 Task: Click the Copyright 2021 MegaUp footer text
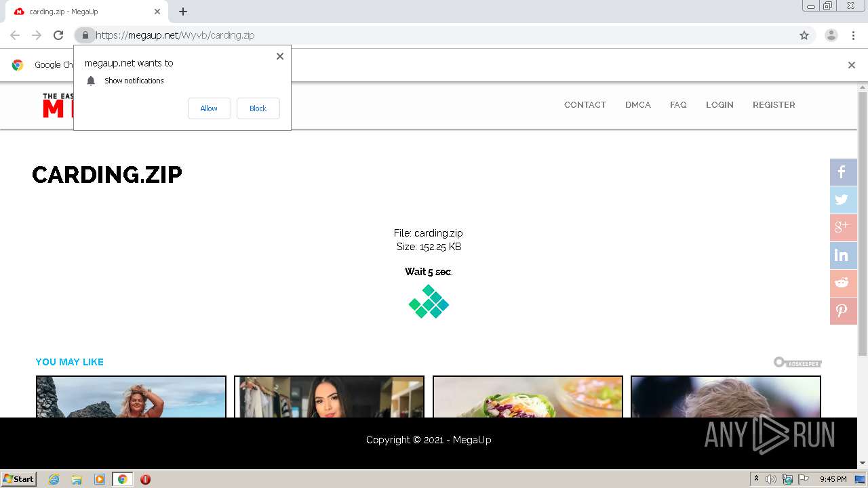(429, 440)
